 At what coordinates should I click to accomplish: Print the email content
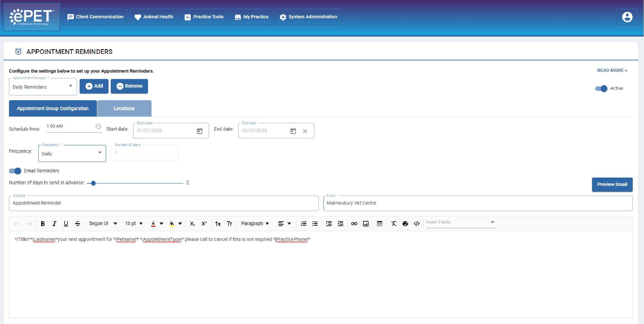click(405, 224)
